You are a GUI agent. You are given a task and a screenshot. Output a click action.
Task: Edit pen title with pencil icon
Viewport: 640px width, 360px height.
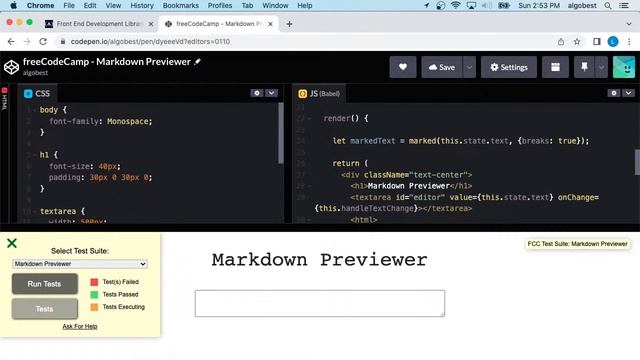(x=198, y=62)
